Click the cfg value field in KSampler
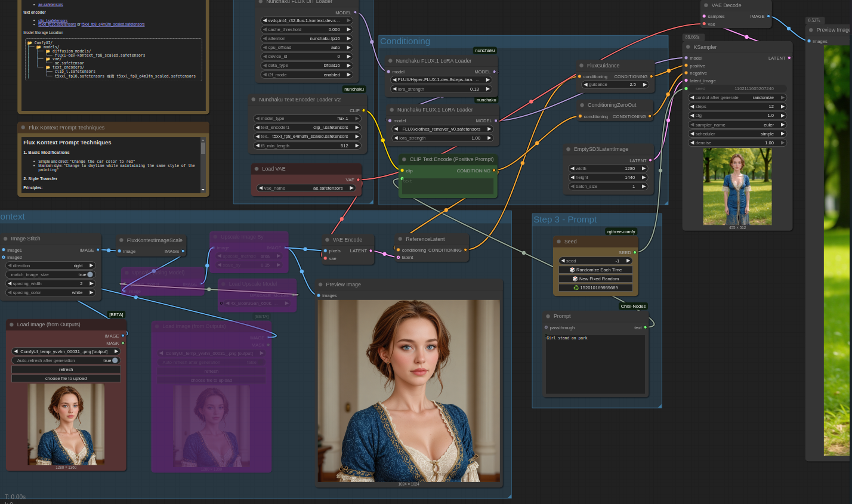The image size is (852, 504). pyautogui.click(x=737, y=116)
